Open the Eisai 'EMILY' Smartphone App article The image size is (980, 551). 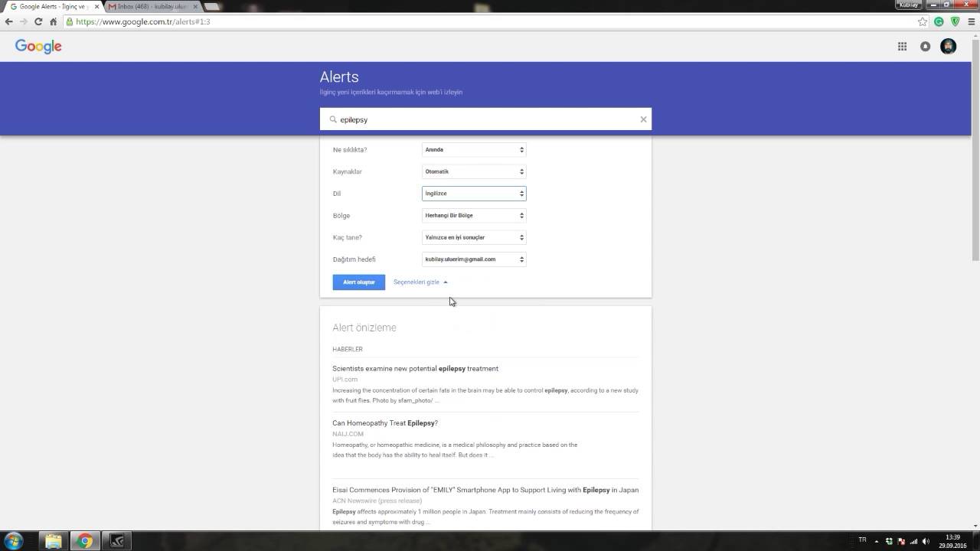pos(485,490)
